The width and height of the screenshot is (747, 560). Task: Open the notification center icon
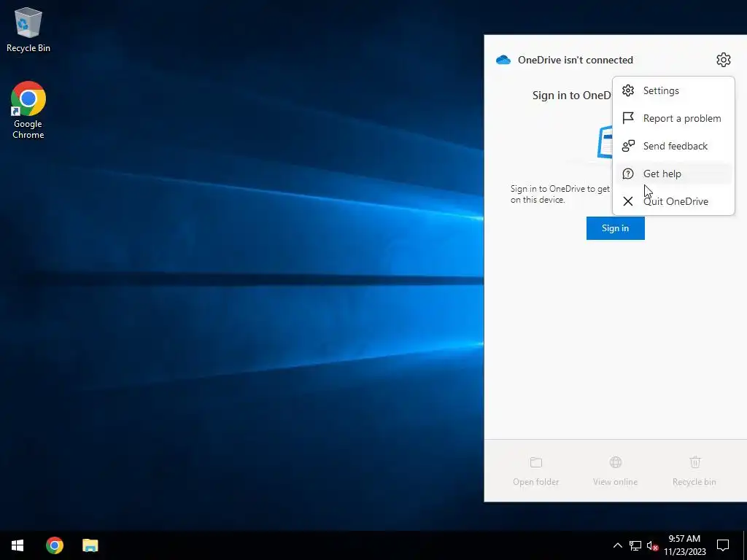[723, 545]
